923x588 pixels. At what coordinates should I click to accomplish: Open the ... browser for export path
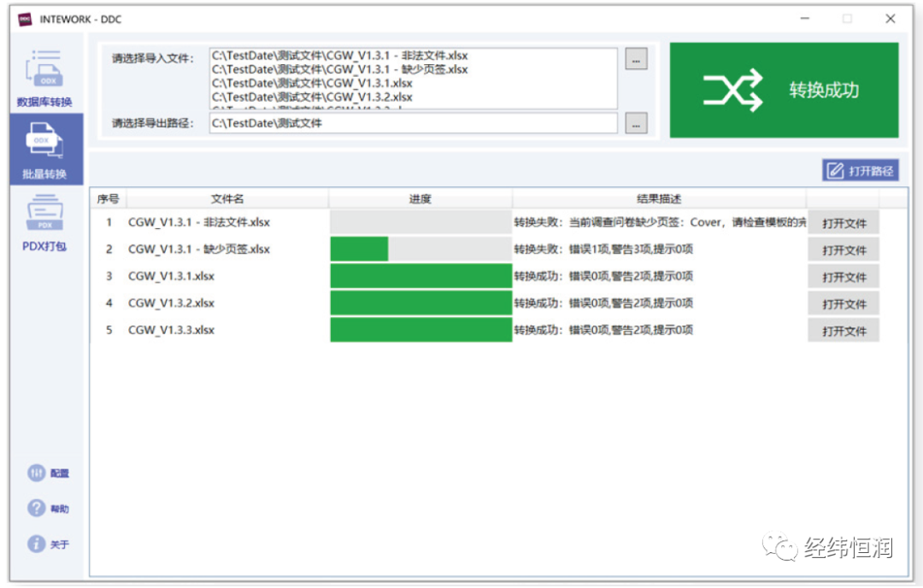click(636, 123)
